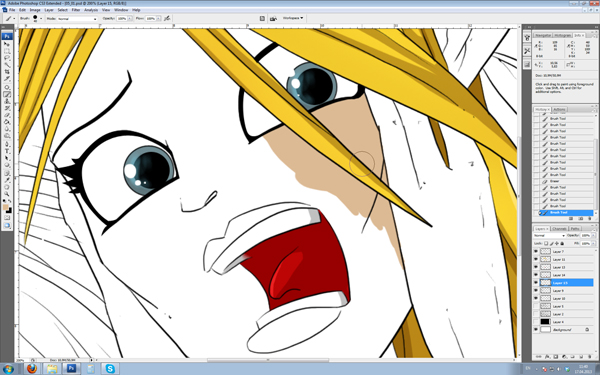Select the Move tool in toolbox
The height and width of the screenshot is (375, 600).
click(x=7, y=44)
